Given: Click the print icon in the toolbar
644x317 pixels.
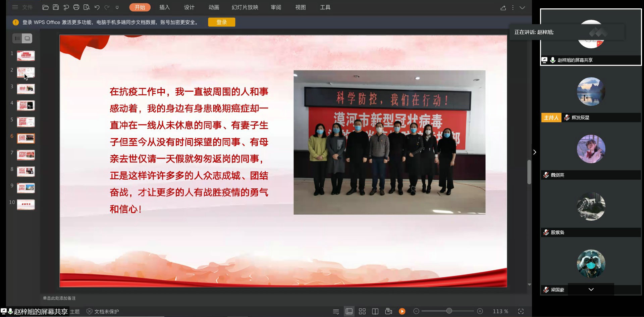Looking at the screenshot, I should click(x=76, y=7).
